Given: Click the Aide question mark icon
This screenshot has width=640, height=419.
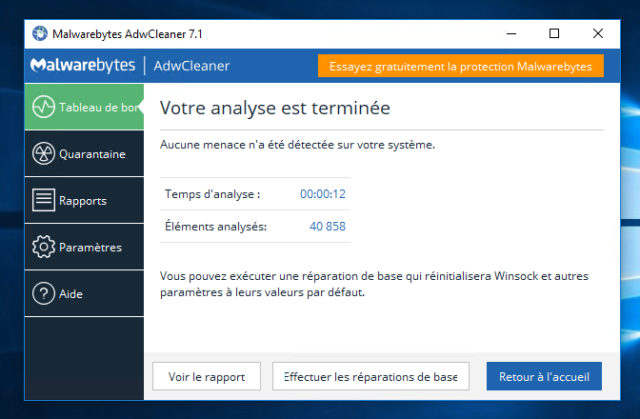Looking at the screenshot, I should pos(43,294).
